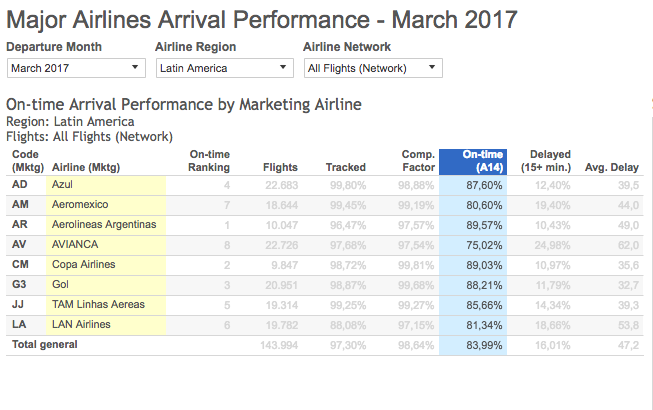Click the AVIANCA airline cell
Viewport: 653px width, 410px height.
click(x=106, y=245)
